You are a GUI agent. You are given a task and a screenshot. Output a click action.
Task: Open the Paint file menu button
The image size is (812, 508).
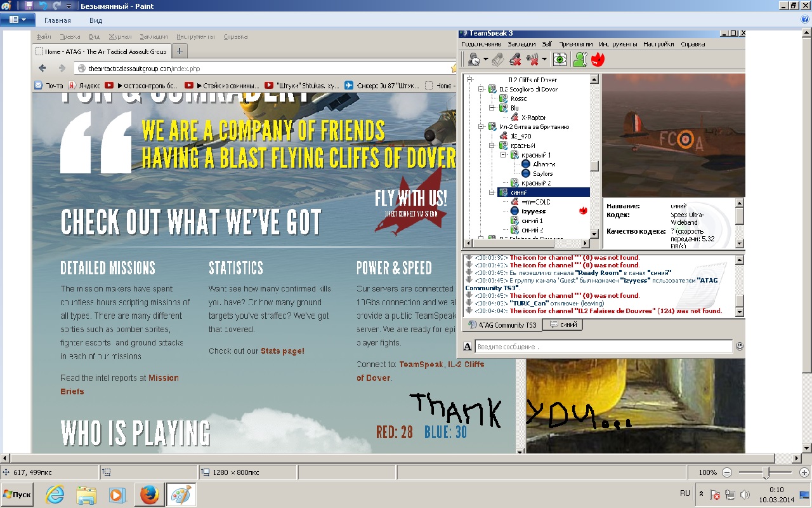tap(18, 20)
